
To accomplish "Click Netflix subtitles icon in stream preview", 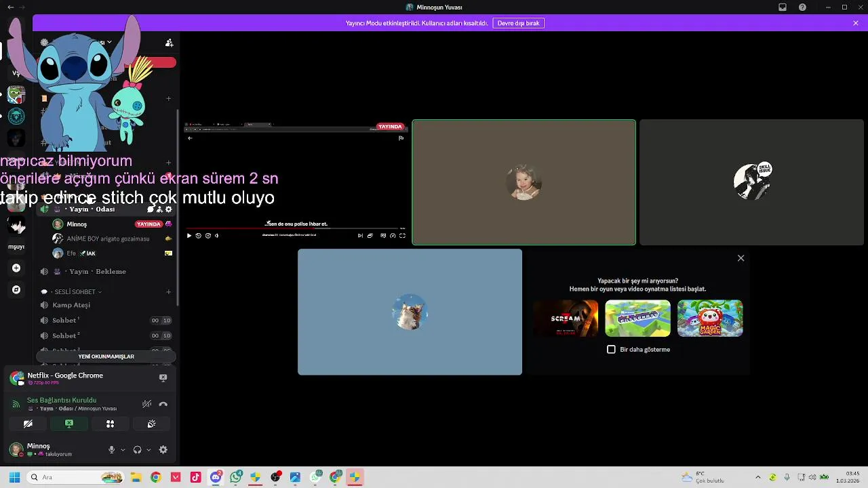I will pyautogui.click(x=383, y=235).
